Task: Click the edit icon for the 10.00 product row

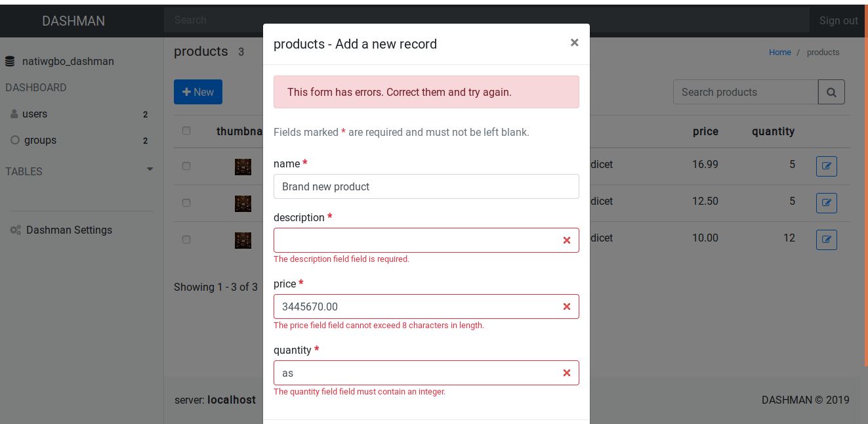Action: pos(826,240)
